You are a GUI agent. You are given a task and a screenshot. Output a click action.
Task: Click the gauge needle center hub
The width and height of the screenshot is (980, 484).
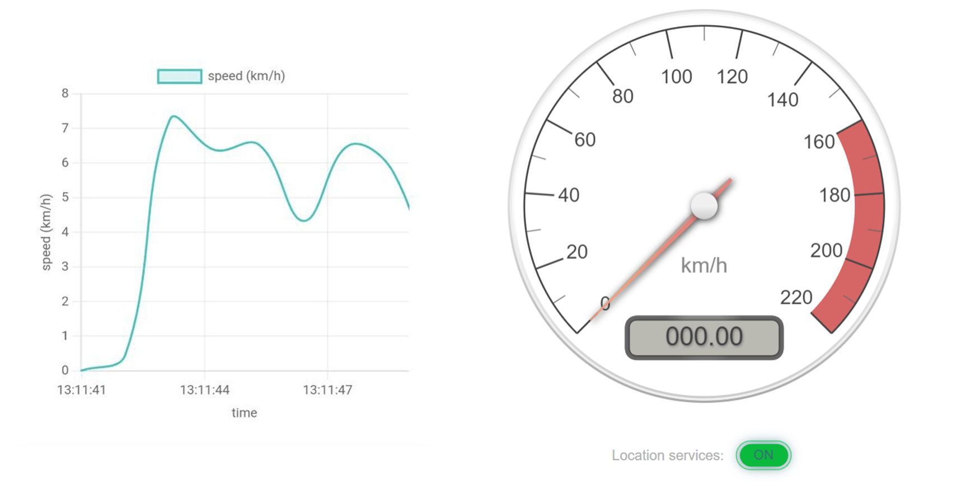tap(704, 206)
